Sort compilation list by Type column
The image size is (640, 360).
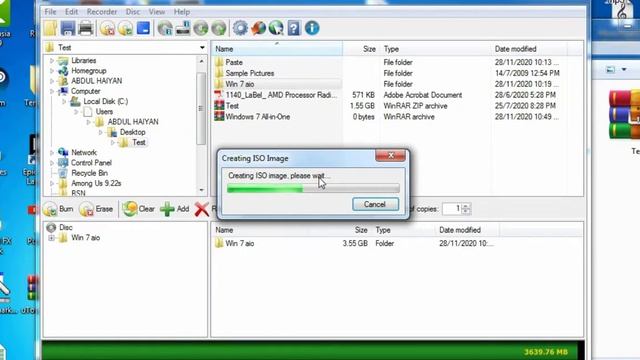(x=404, y=230)
